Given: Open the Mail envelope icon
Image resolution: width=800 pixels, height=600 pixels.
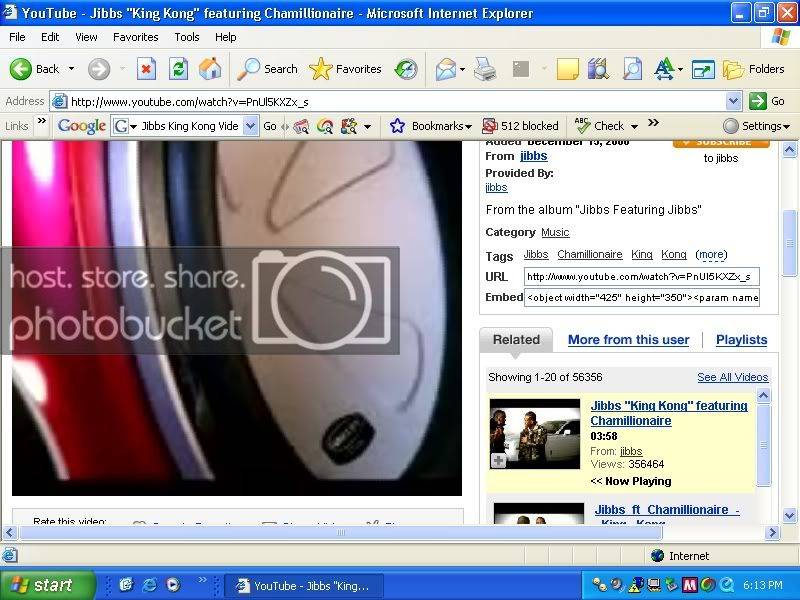Looking at the screenshot, I should 445,69.
